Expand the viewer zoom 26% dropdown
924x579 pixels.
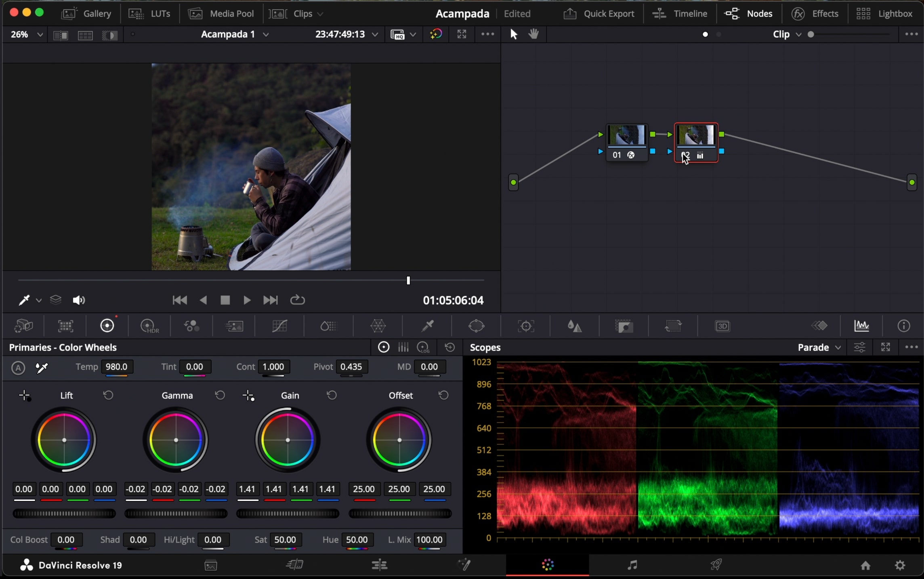[26, 35]
